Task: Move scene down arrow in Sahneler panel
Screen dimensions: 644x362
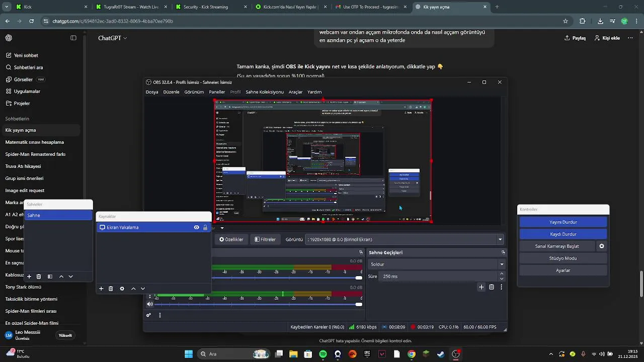Action: tap(71, 277)
